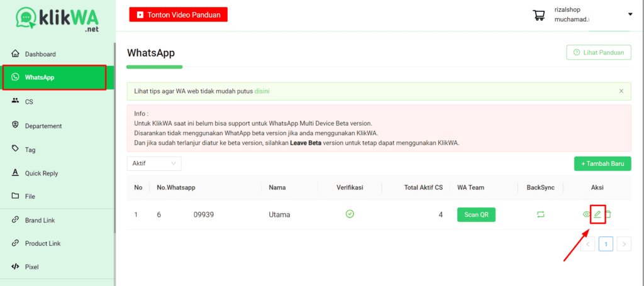This screenshot has height=286, width=644.
Task: Go to previous page arrow
Action: click(x=588, y=244)
